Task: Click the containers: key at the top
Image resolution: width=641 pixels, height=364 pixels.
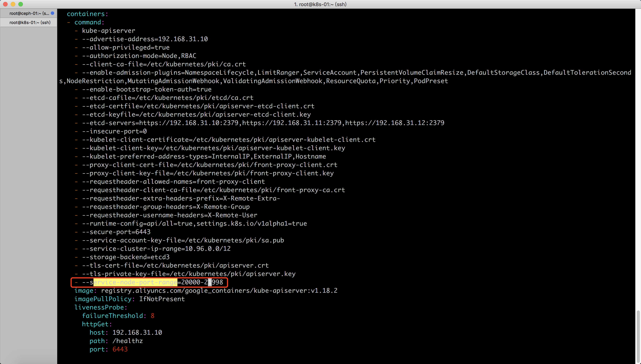Action: coord(87,14)
